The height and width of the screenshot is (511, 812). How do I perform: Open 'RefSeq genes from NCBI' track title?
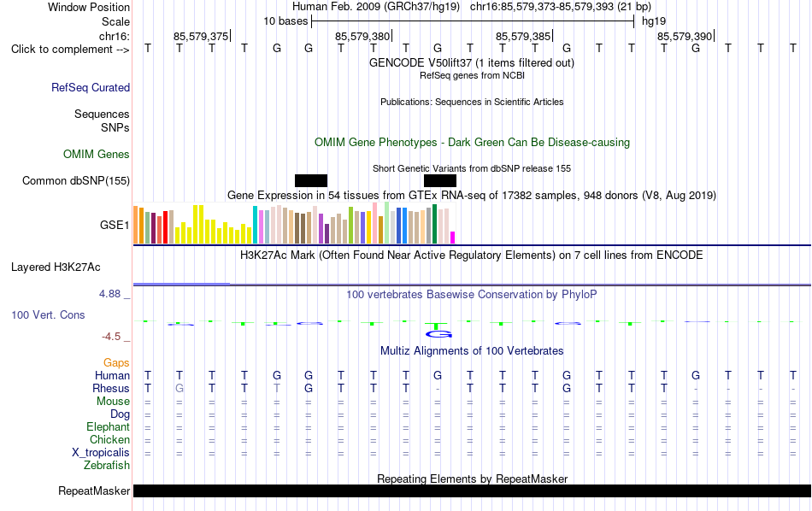[472, 75]
